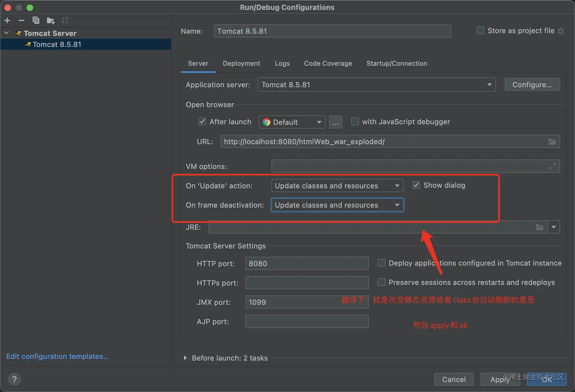This screenshot has width=575, height=392.
Task: Toggle After launch checkbox
Action: [202, 122]
